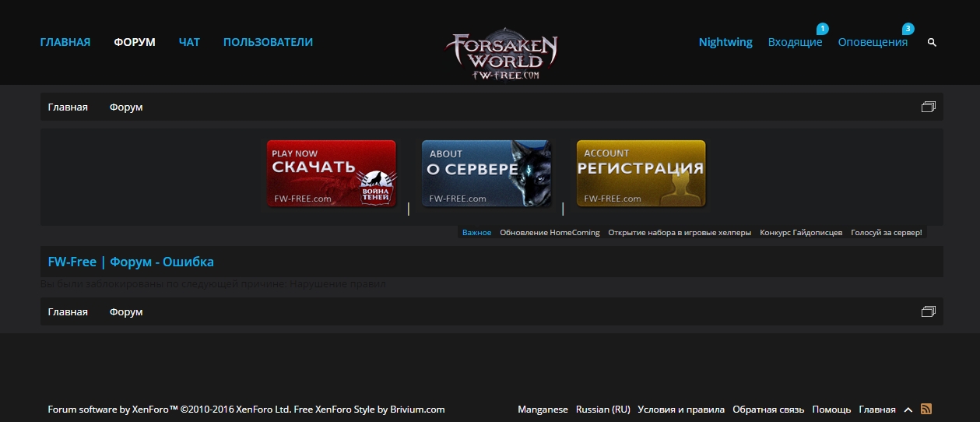Screen dimensions: 980x422
Task: Open Условия и правила footer link
Action: (681, 409)
